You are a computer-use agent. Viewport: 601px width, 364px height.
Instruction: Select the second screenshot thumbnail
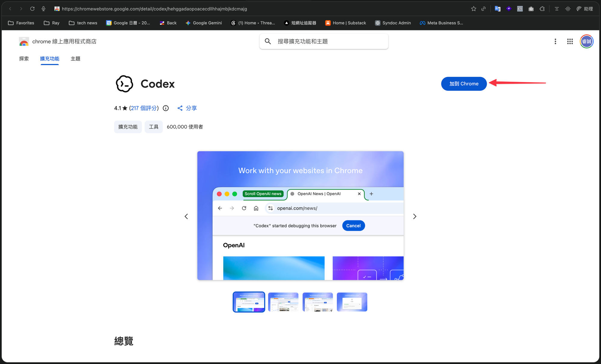(283, 302)
